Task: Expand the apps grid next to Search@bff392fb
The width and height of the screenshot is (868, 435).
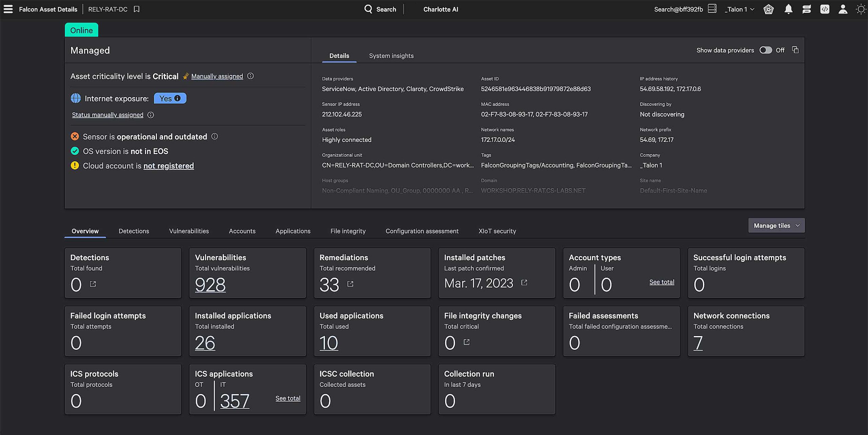Action: [x=712, y=8]
